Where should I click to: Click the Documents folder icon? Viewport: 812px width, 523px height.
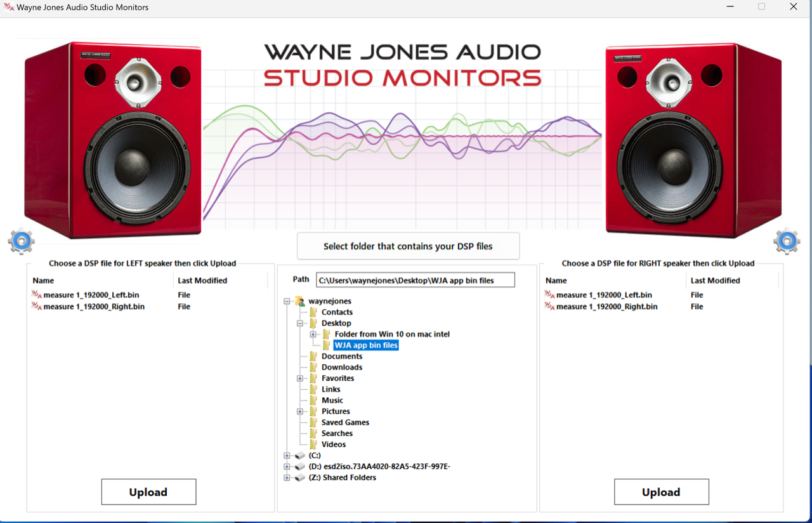click(x=313, y=356)
